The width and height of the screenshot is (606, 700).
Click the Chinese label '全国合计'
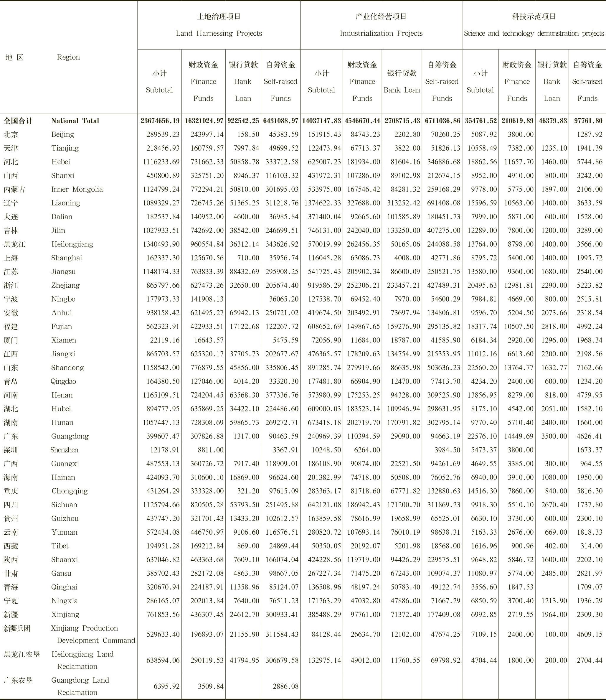18,121
